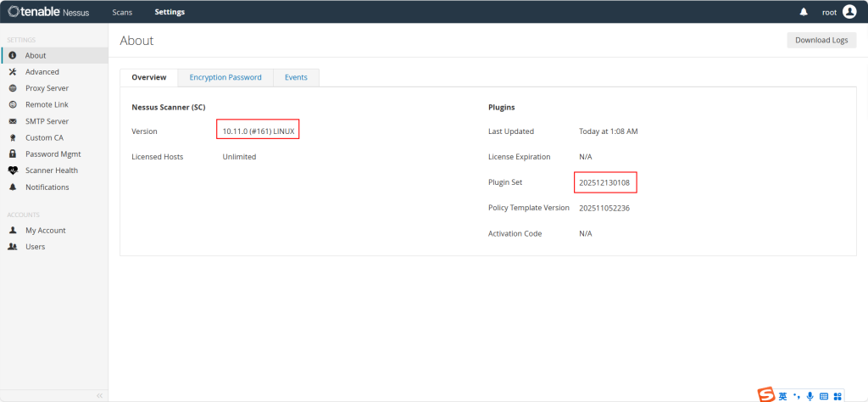The width and height of the screenshot is (868, 402).
Task: Click the Advanced settings wrench icon
Action: point(13,72)
